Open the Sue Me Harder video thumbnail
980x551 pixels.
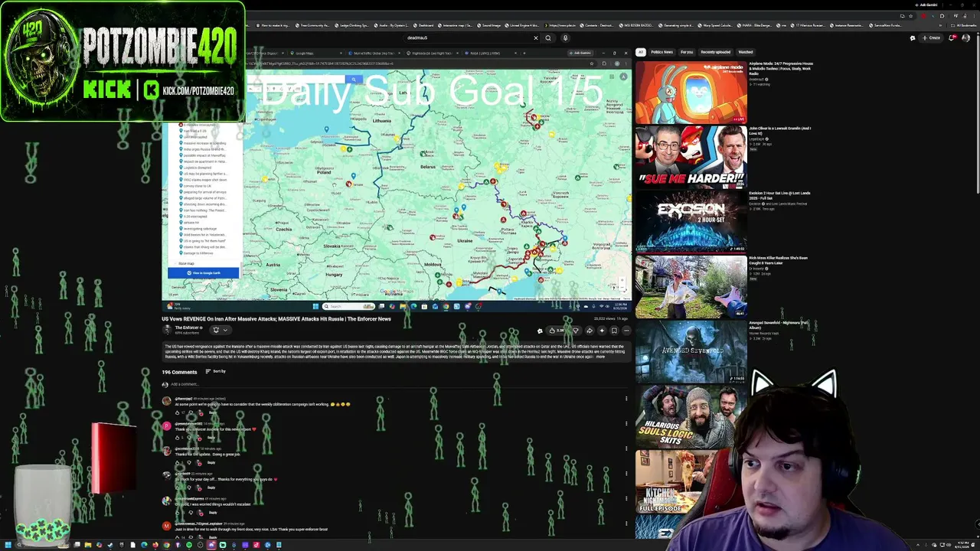tap(691, 156)
